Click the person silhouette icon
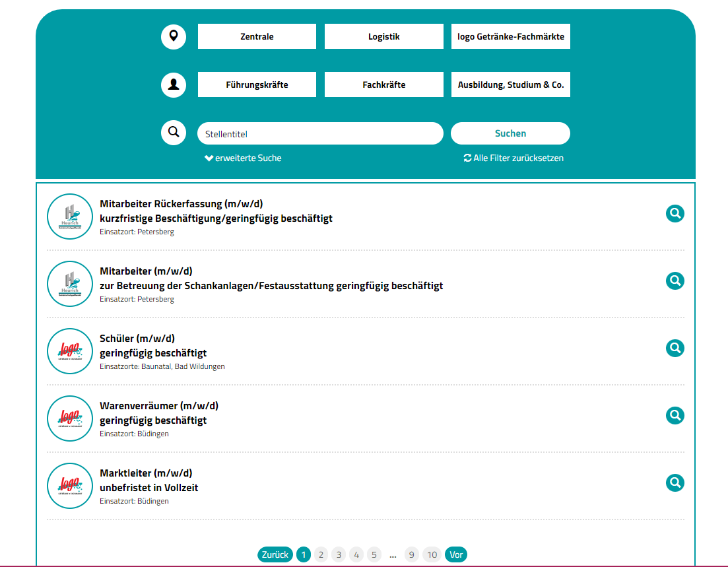 pyautogui.click(x=174, y=84)
